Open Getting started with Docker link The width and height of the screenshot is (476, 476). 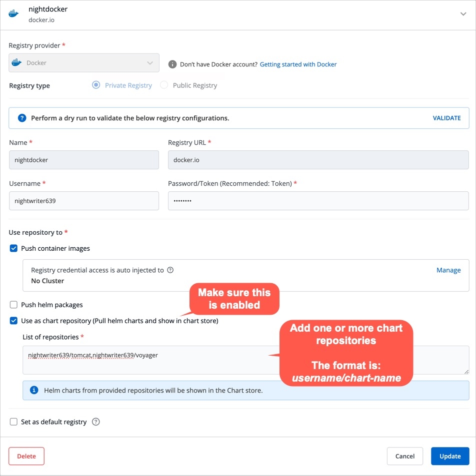(x=298, y=64)
